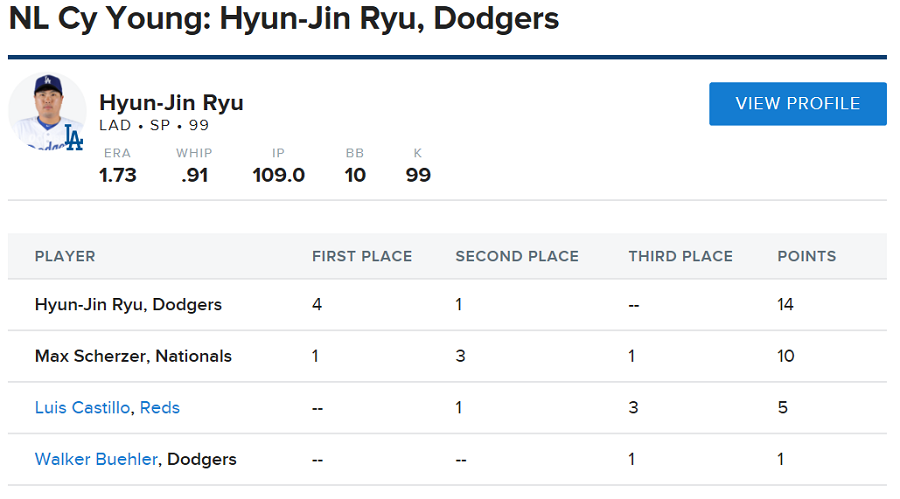
Task: Select the ERA value 1.73
Action: [x=118, y=175]
